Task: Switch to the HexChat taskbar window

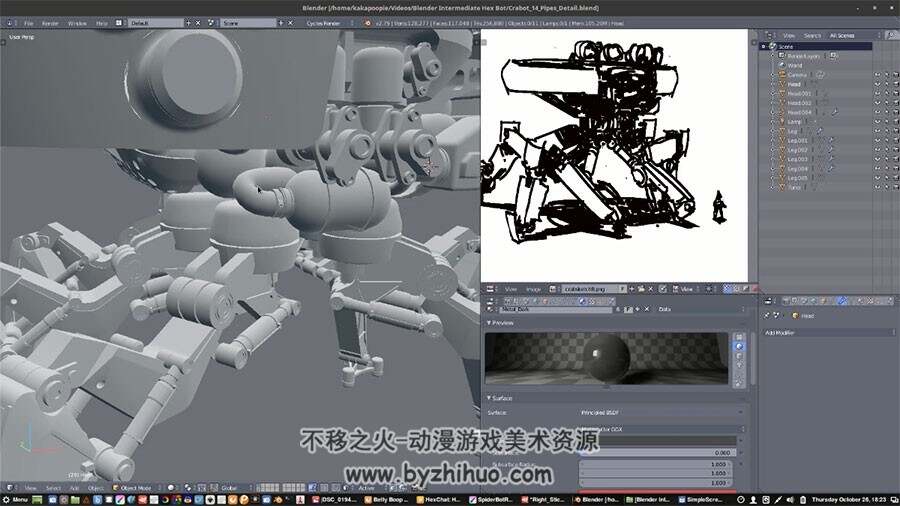Action: tap(439, 500)
